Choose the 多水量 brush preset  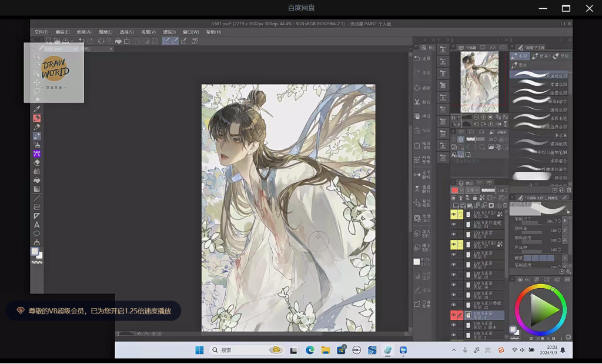coord(539,135)
